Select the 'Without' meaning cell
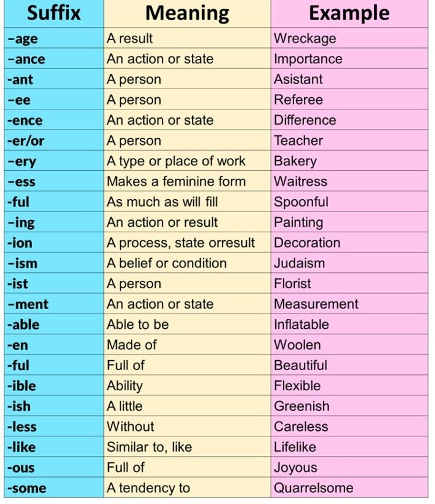Screen dimensions: 435x504 pyautogui.click(x=130, y=427)
